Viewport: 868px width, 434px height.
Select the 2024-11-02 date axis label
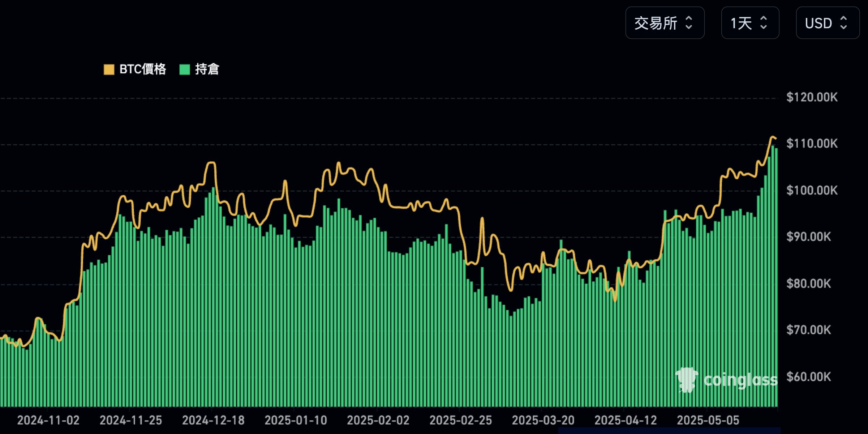pos(48,420)
